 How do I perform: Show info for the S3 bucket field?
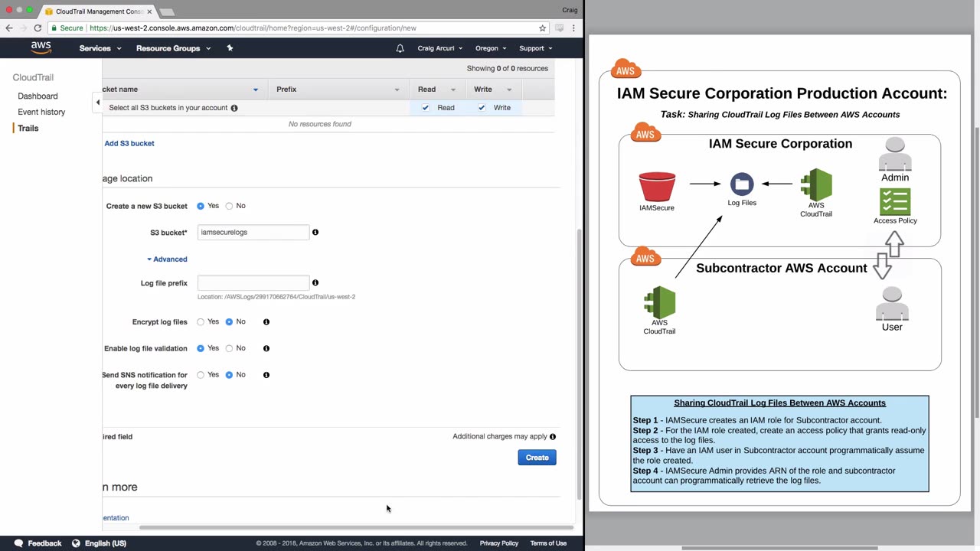(x=315, y=232)
